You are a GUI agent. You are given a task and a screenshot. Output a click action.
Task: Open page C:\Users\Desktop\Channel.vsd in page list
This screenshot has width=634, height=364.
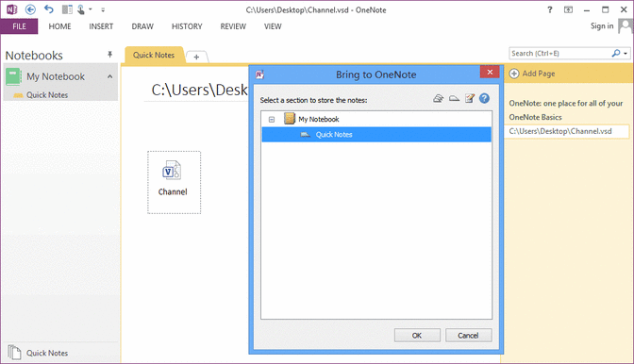(566, 131)
